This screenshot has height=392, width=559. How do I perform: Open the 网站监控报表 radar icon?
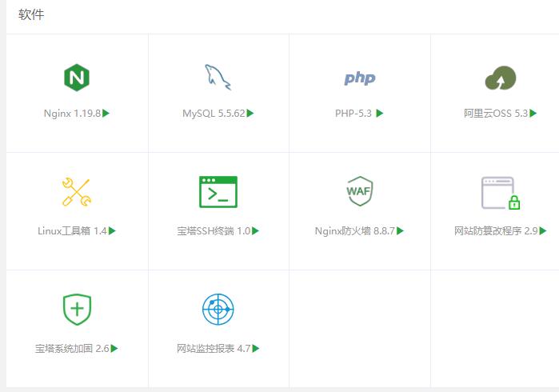coord(218,310)
